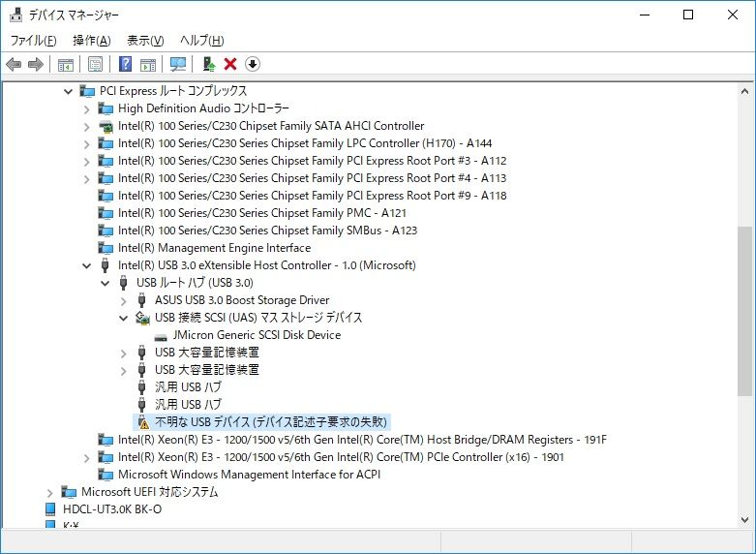The image size is (756, 554).
Task: Expand PCI Express Root Port #3 - A112
Action: (x=87, y=161)
